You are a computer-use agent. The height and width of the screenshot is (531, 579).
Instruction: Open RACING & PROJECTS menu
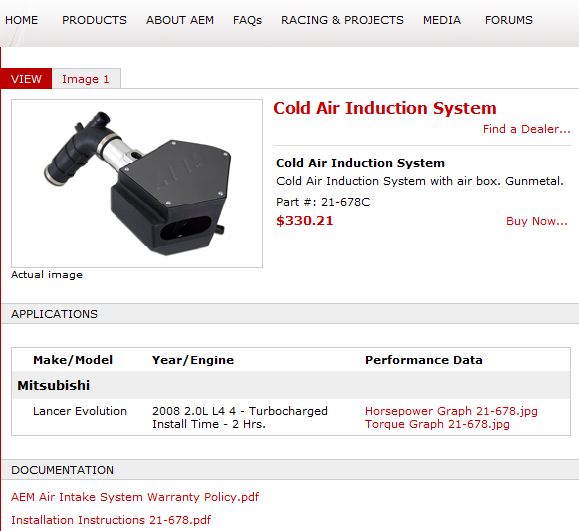coord(342,20)
